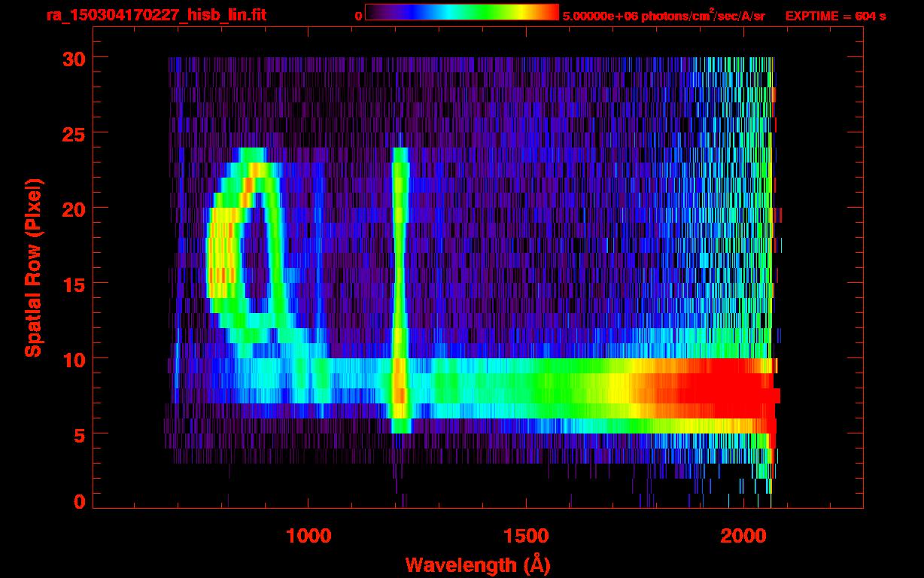This screenshot has width=924, height=578.
Task: Click the 1500 wavelength tick label
Action: [526, 535]
